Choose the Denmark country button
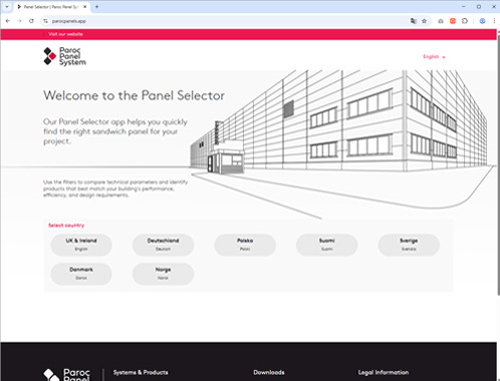The width and height of the screenshot is (500, 381). 81,274
